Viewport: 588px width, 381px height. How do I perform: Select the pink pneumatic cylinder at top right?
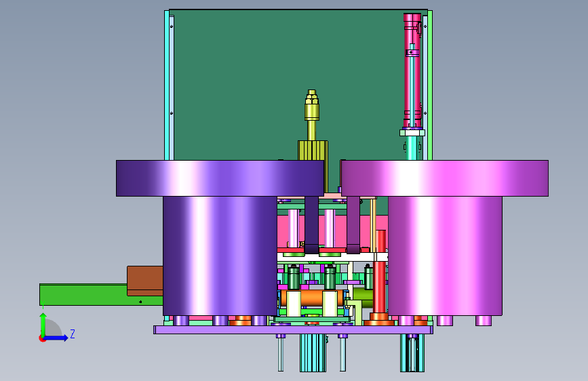pos(412,71)
